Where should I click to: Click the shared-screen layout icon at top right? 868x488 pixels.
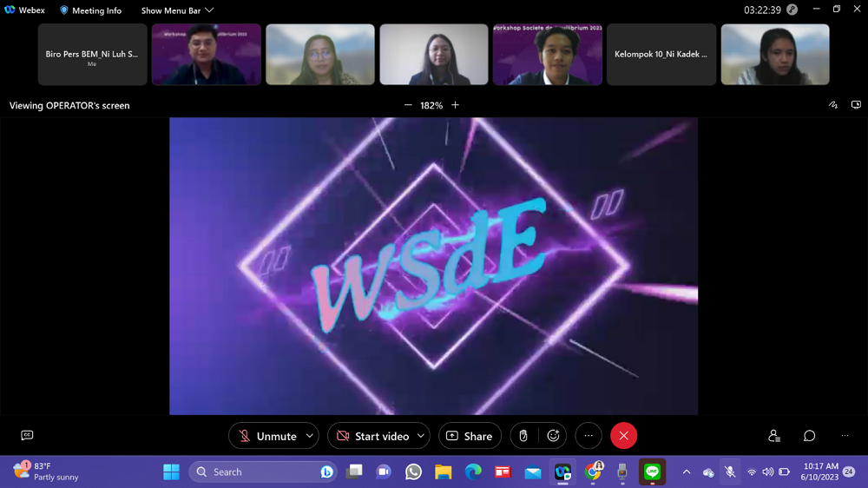(856, 105)
